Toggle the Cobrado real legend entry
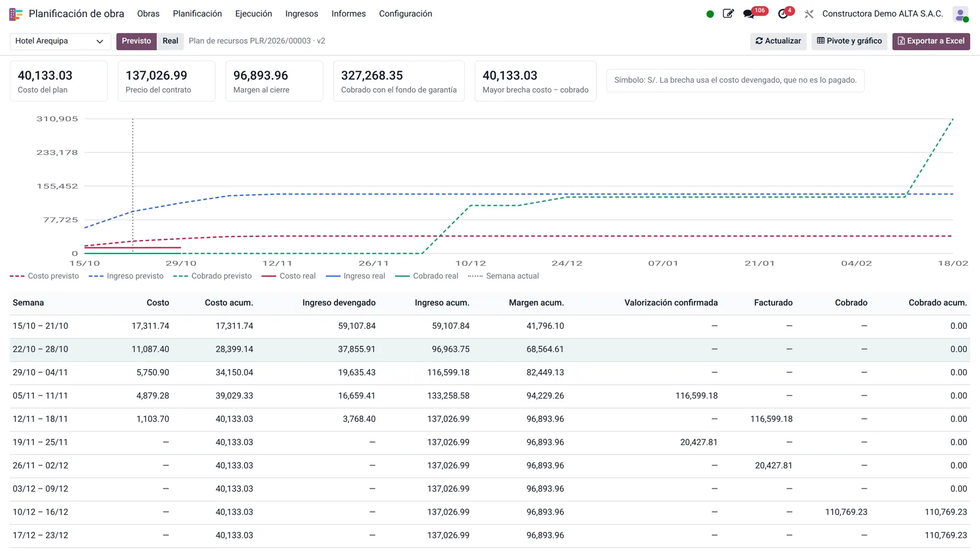The image size is (980, 551). click(x=427, y=276)
